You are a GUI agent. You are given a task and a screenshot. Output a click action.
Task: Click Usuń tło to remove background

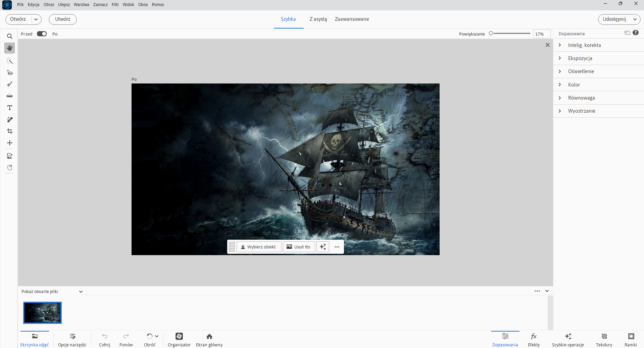299,247
